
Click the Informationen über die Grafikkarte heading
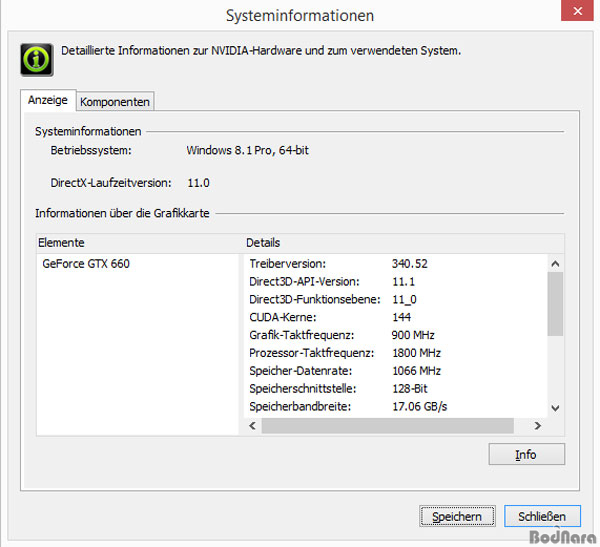[x=122, y=213]
